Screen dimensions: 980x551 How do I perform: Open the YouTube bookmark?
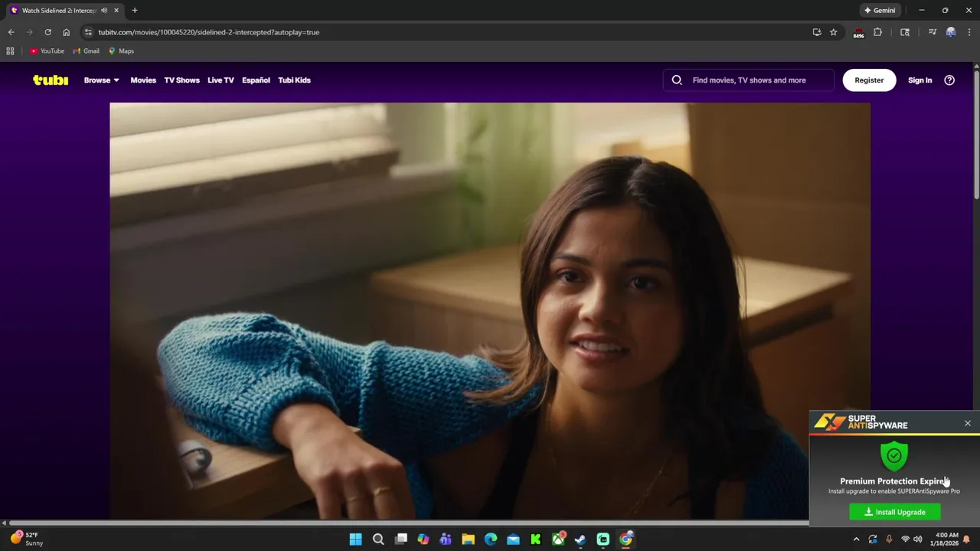click(x=47, y=51)
